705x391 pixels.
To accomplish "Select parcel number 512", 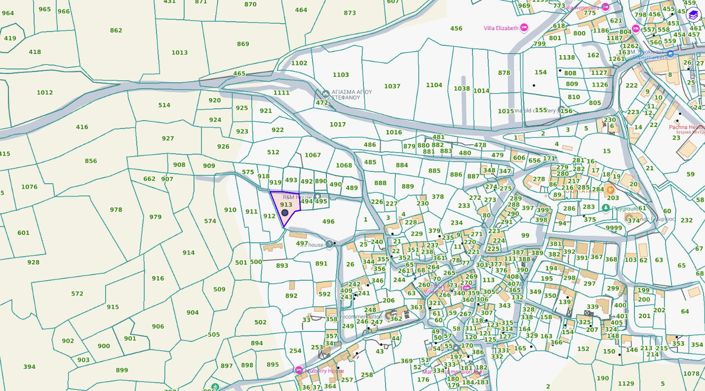I will point(273,152).
